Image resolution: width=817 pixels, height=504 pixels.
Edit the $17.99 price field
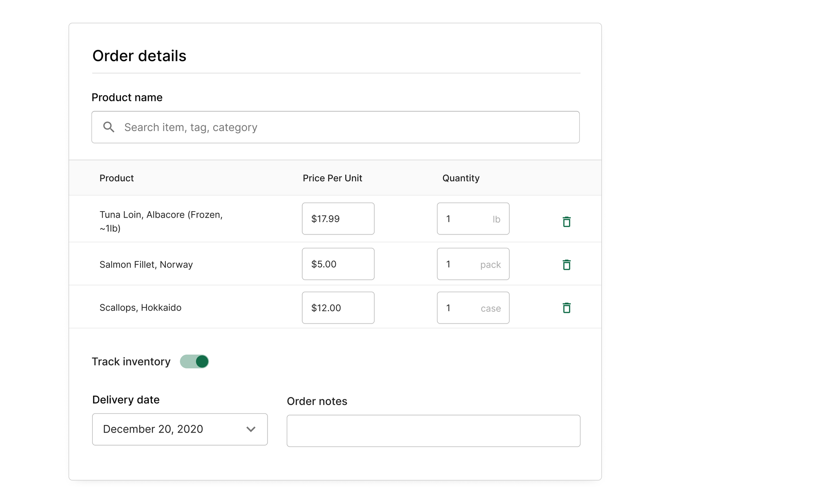[338, 219]
